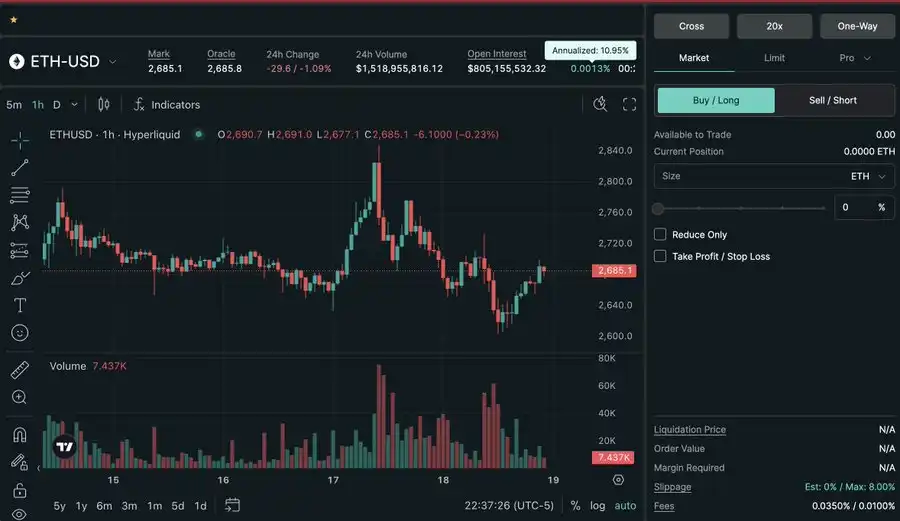The image size is (900, 521).
Task: Select the trend line drawing tool
Action: pyautogui.click(x=20, y=168)
